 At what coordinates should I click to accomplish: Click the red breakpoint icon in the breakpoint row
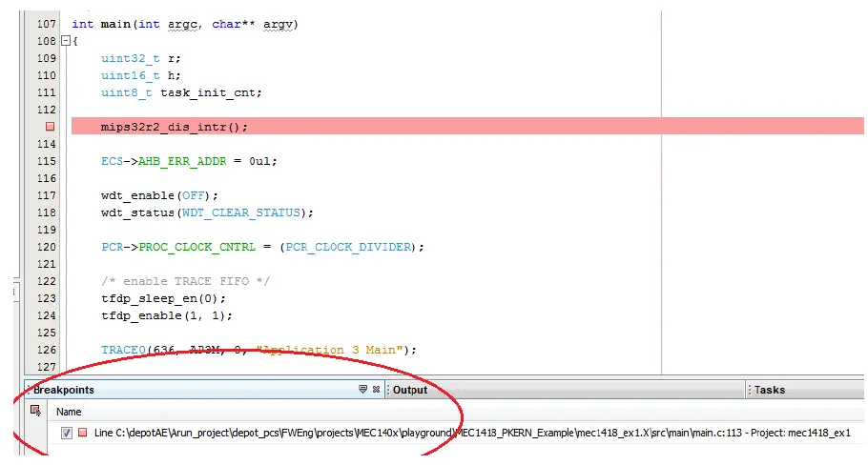(x=82, y=433)
